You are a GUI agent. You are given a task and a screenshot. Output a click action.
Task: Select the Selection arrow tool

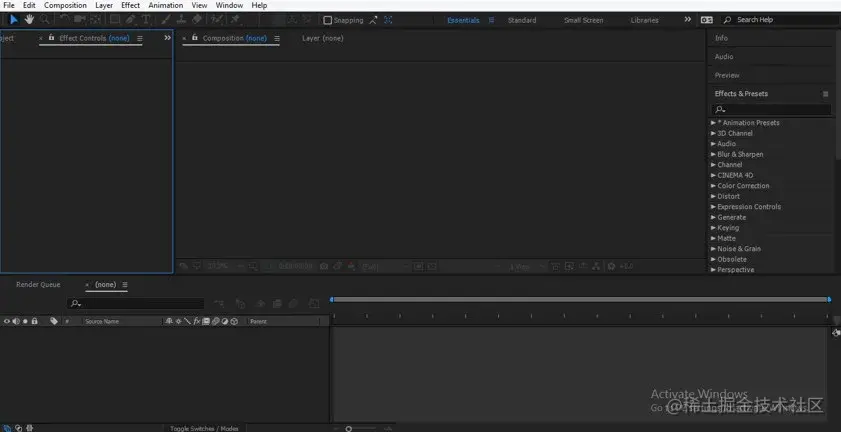tap(14, 20)
